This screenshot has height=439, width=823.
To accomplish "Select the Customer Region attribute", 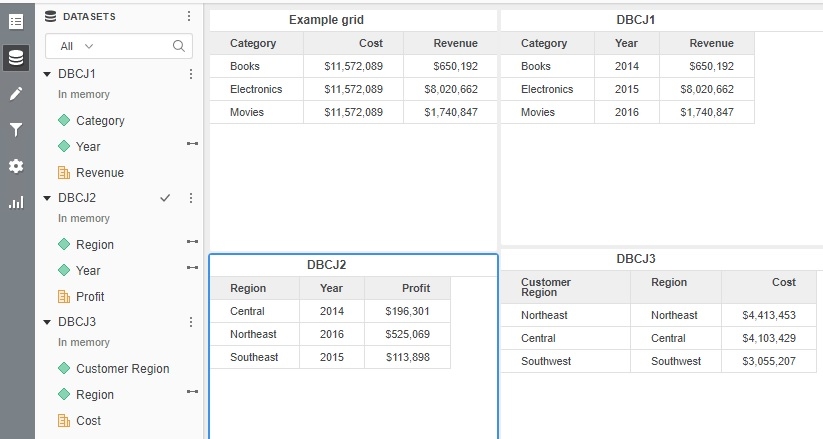I will (x=122, y=369).
